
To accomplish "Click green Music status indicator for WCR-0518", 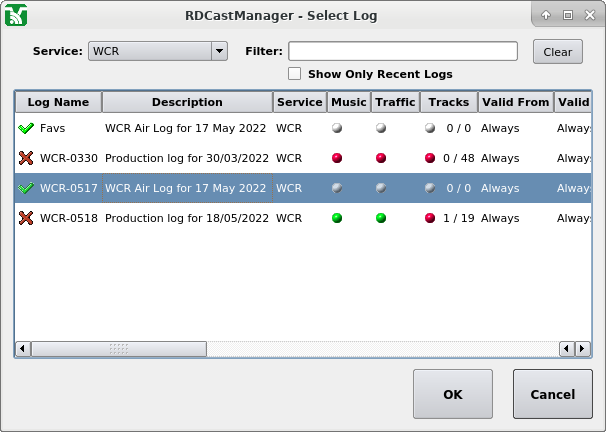I will (337, 218).
